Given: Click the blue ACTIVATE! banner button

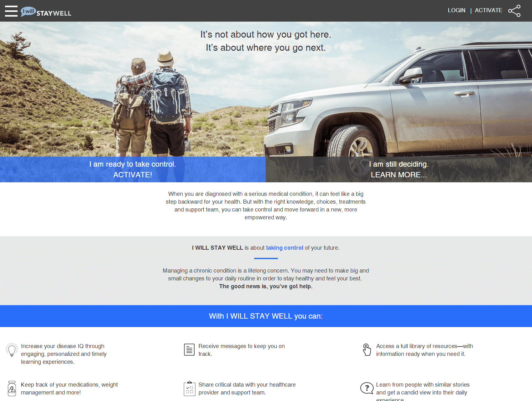Looking at the screenshot, I should point(133,169).
